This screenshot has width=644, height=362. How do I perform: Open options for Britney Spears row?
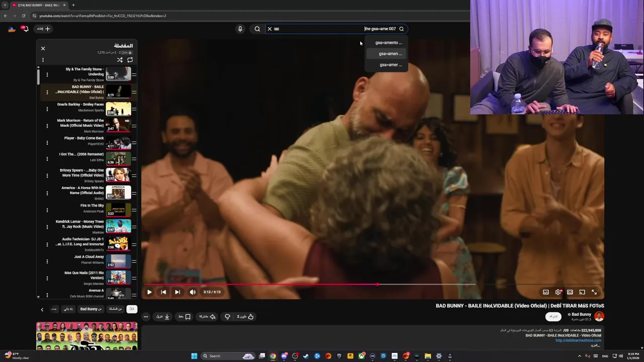coord(47,175)
